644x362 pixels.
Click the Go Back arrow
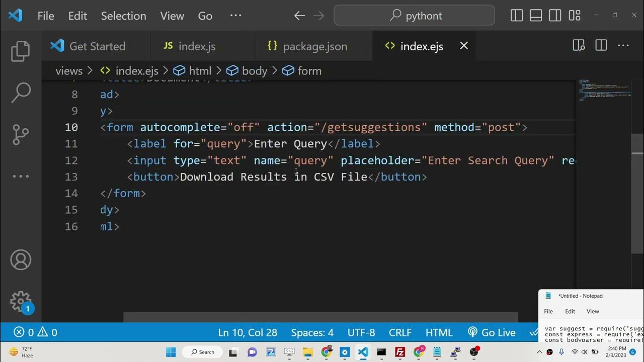tap(299, 16)
